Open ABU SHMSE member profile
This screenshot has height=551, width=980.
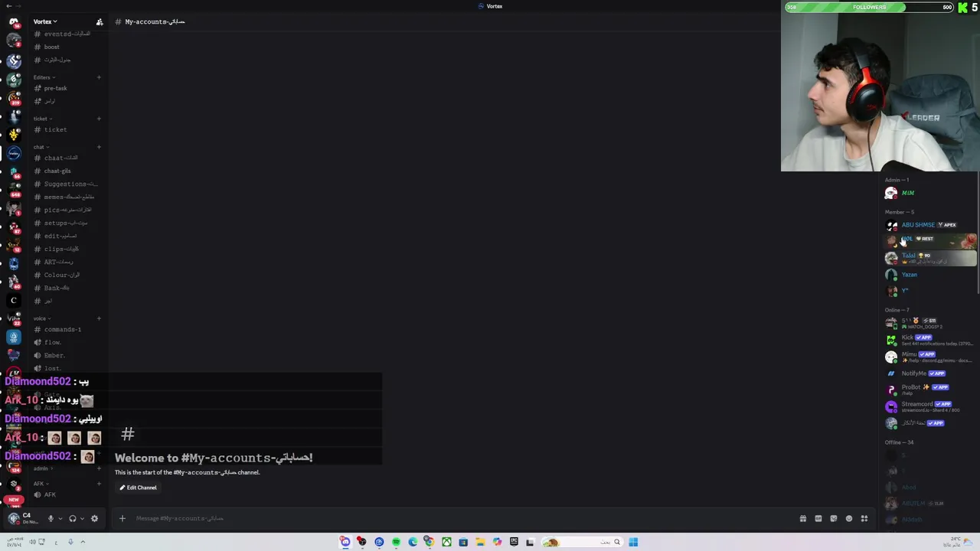coord(929,225)
